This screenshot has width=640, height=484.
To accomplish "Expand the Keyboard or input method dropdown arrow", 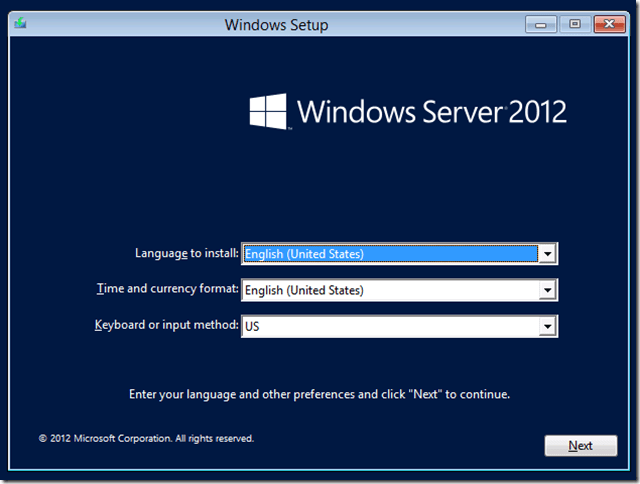I will click(547, 326).
